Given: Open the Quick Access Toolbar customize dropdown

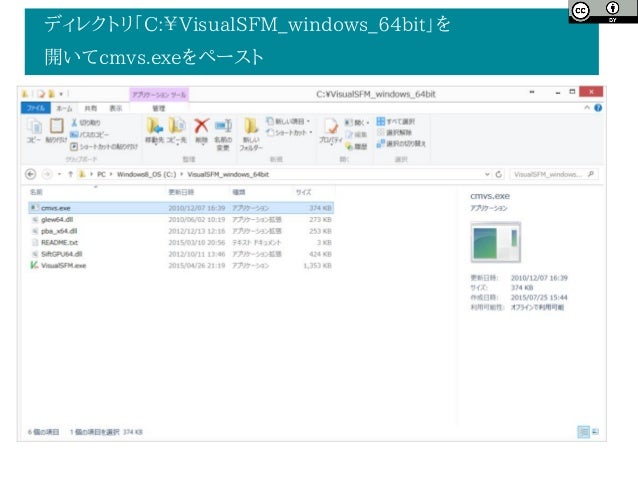Looking at the screenshot, I should 61,94.
